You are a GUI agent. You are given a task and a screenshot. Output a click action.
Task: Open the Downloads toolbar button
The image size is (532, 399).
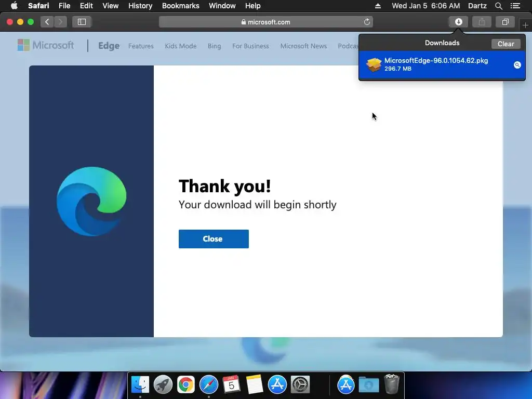tap(458, 22)
